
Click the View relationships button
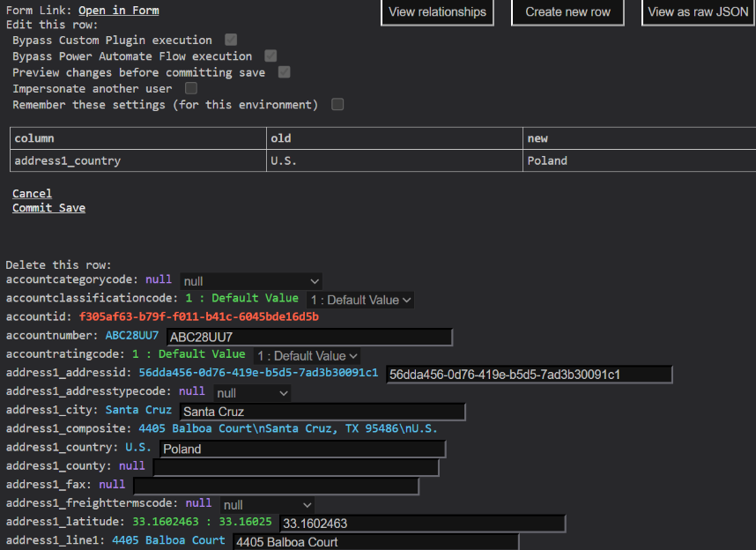(437, 12)
